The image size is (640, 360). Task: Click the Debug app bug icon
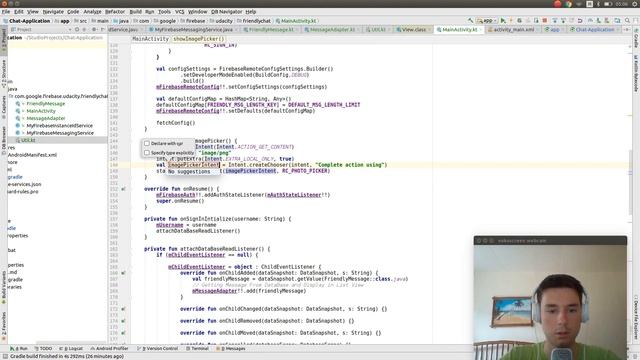tap(520, 20)
